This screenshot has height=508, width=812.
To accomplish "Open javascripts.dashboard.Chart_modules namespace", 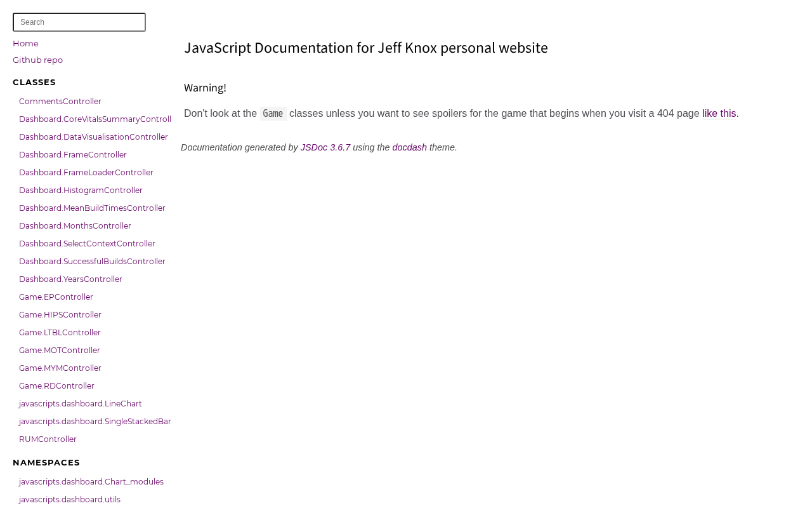I will pyautogui.click(x=91, y=482).
